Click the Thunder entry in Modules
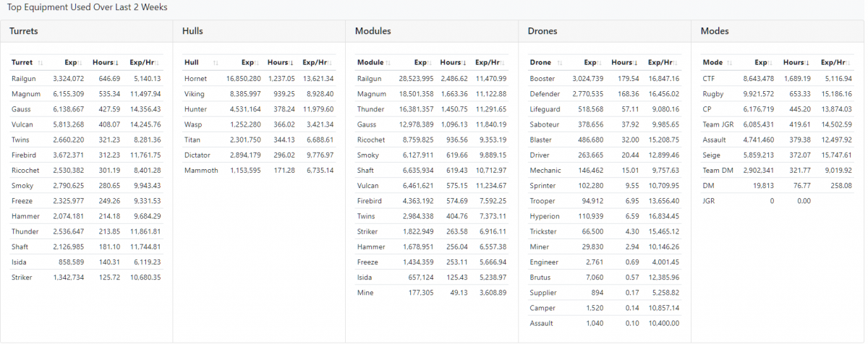 tap(370, 110)
